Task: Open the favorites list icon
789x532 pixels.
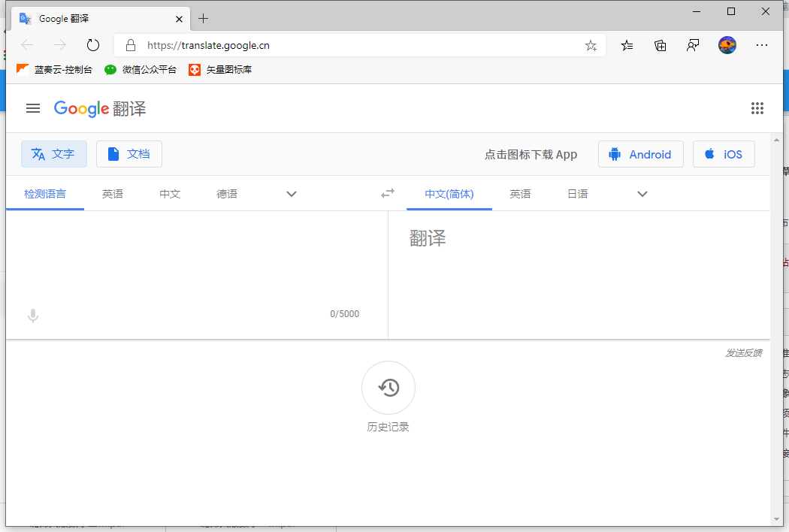Action: 627,46
